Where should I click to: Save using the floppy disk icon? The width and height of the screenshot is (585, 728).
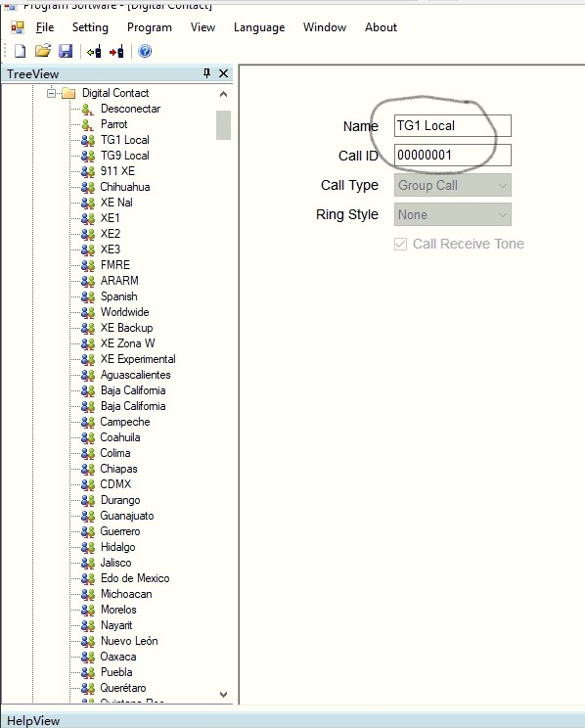click(x=66, y=51)
